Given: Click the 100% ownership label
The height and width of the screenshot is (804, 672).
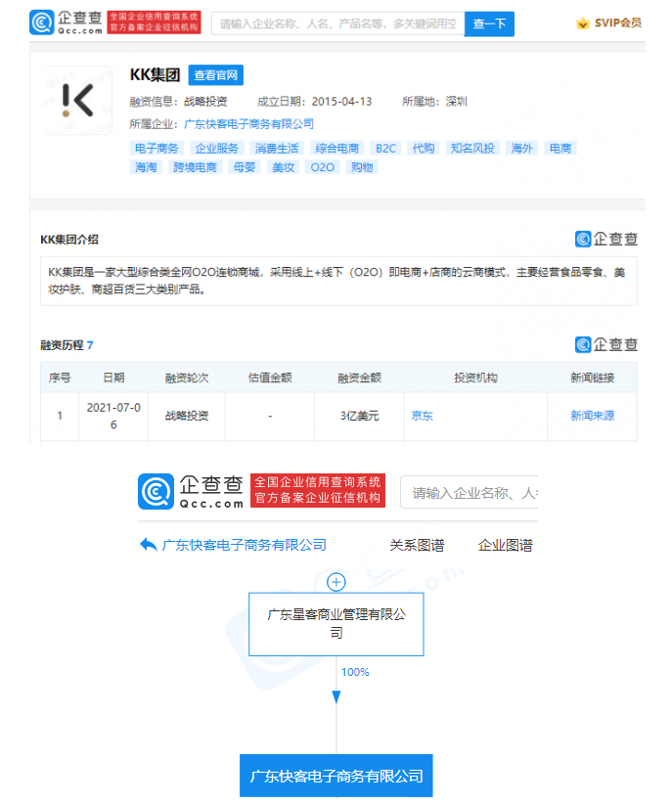Looking at the screenshot, I should (355, 672).
